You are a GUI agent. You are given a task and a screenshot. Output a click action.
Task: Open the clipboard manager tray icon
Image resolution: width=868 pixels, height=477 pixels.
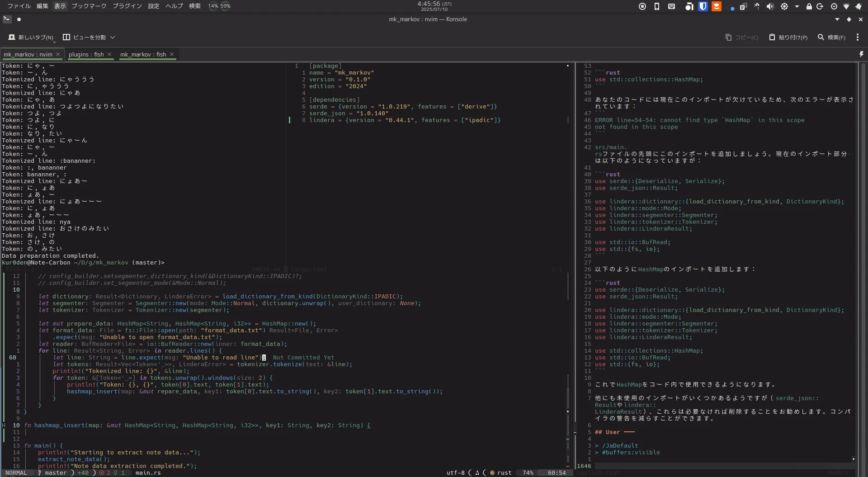click(744, 6)
